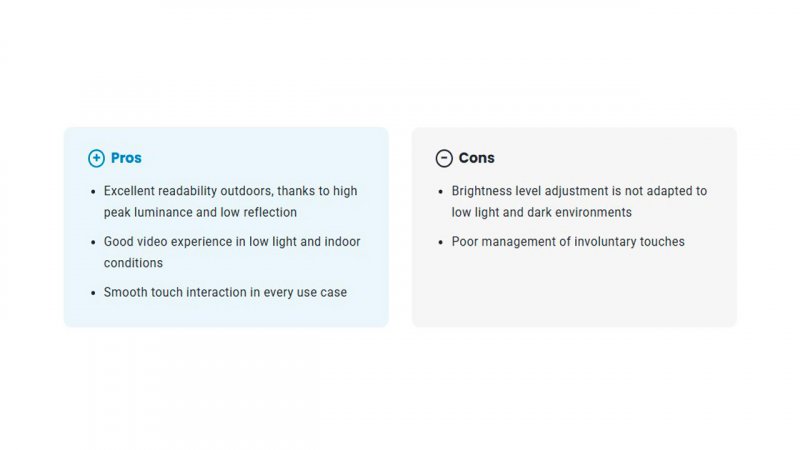Select the Pros heading text
800x450 pixels.
click(126, 158)
